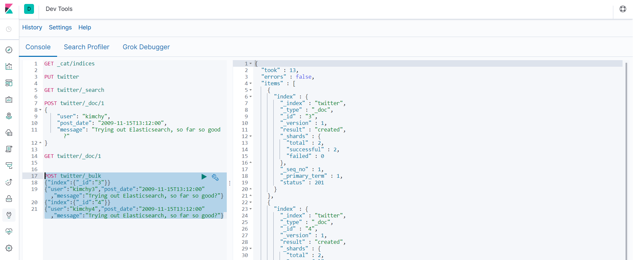The height and width of the screenshot is (260, 644).
Task: Collapse "_shards" fold at response line 12
Action: (251, 136)
